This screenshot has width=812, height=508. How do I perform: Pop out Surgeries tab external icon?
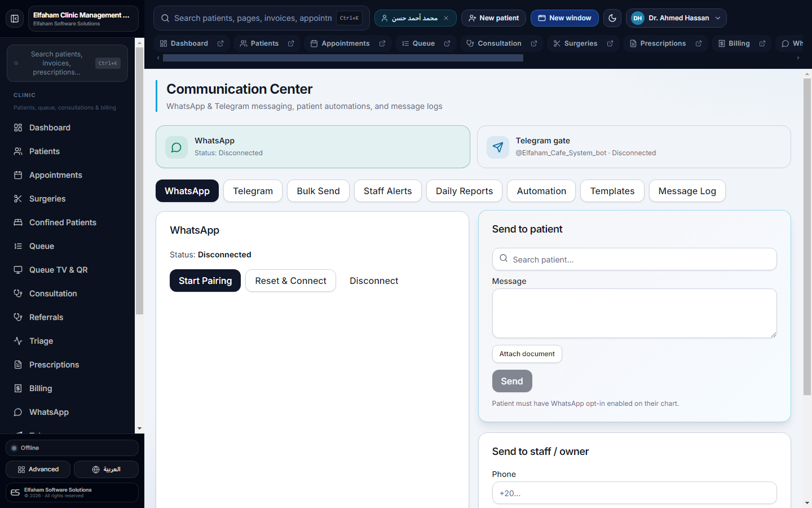(610, 43)
